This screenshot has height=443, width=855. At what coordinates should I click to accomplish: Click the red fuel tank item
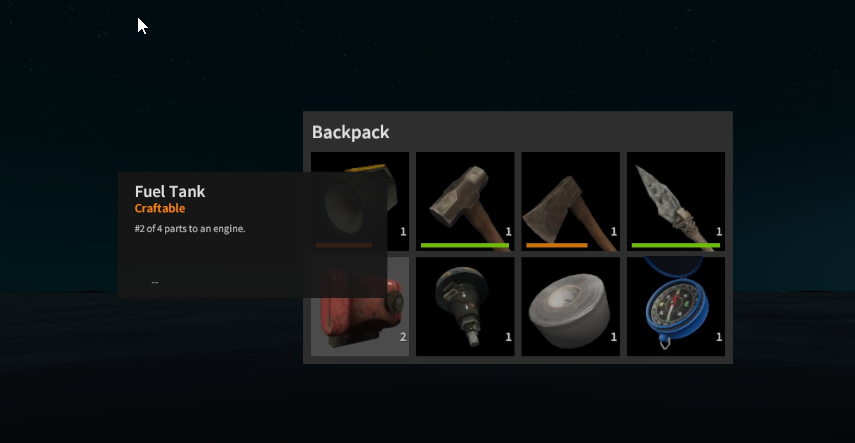click(360, 307)
